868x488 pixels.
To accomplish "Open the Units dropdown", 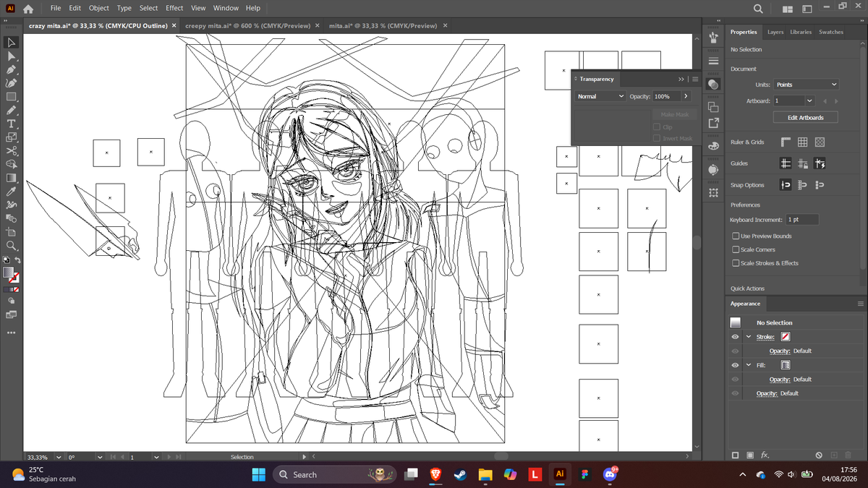I will [807, 85].
